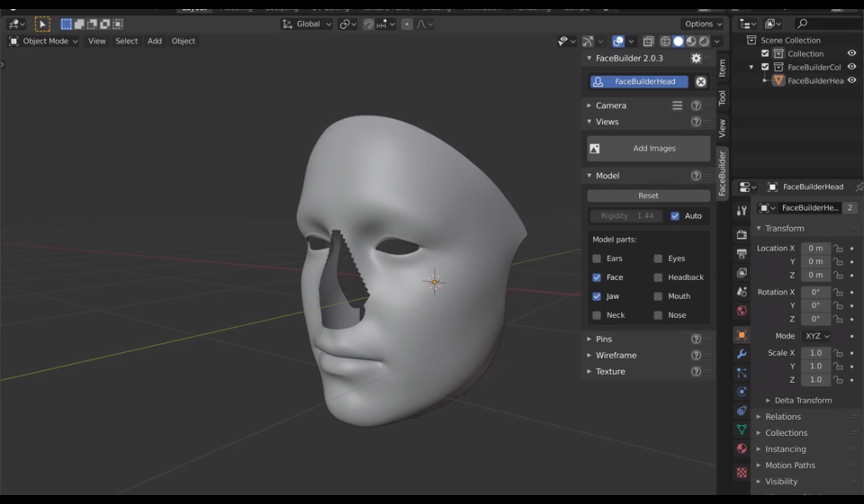Enable the Neck model part
Viewport: 864px width, 504px height.
pyautogui.click(x=597, y=315)
